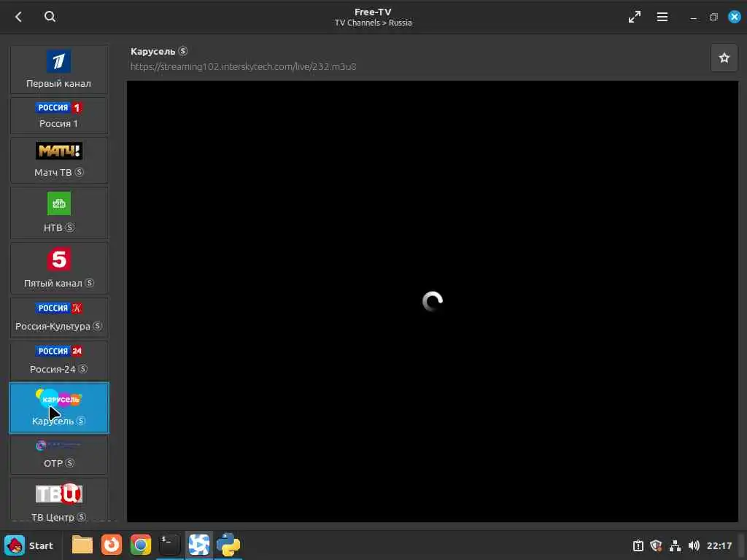This screenshot has width=747, height=560.
Task: Toggle fullscreen with the expand arrows icon
Action: tap(634, 17)
